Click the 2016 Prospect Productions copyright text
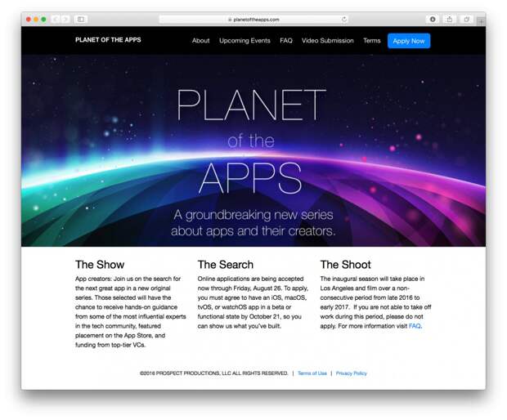This screenshot has height=420, width=507. pos(213,373)
